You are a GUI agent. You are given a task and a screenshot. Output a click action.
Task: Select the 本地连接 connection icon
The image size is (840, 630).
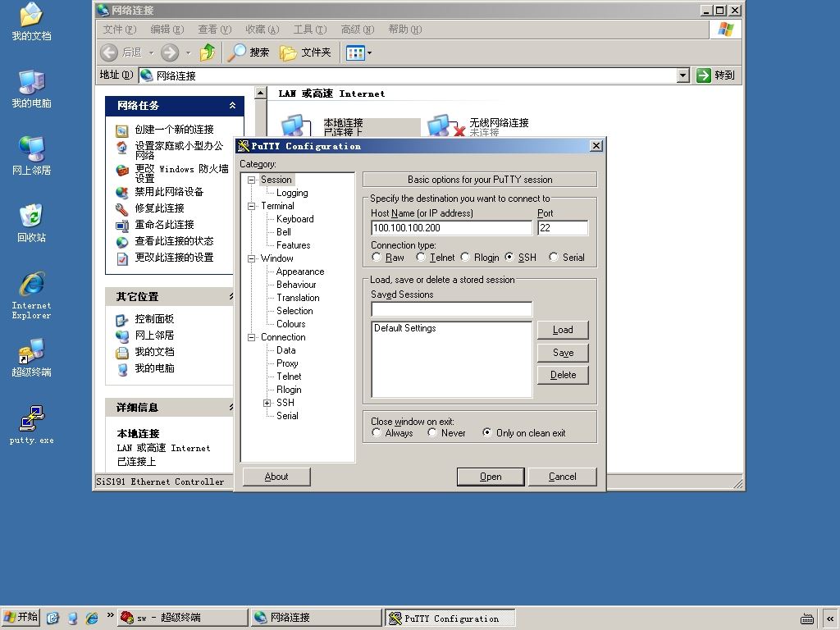coord(295,126)
